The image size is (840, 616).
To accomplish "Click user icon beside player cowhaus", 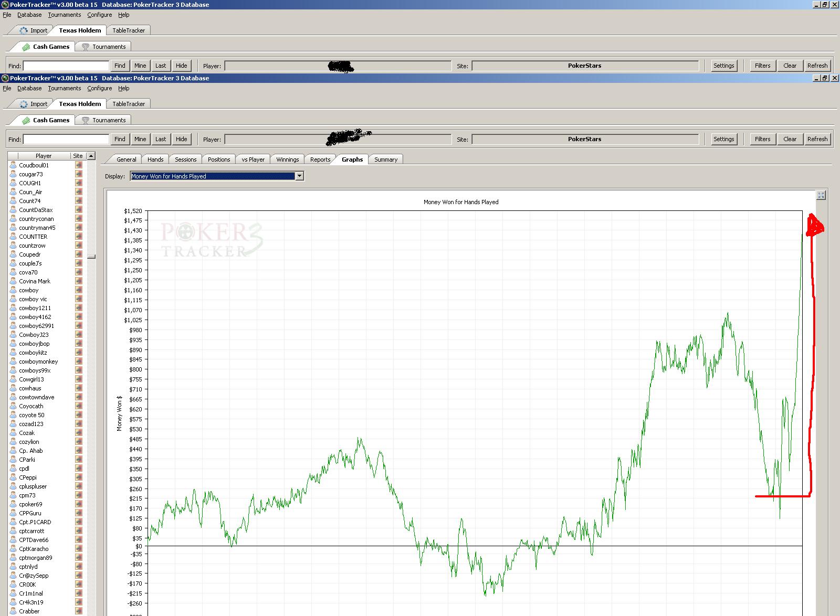I will point(13,388).
